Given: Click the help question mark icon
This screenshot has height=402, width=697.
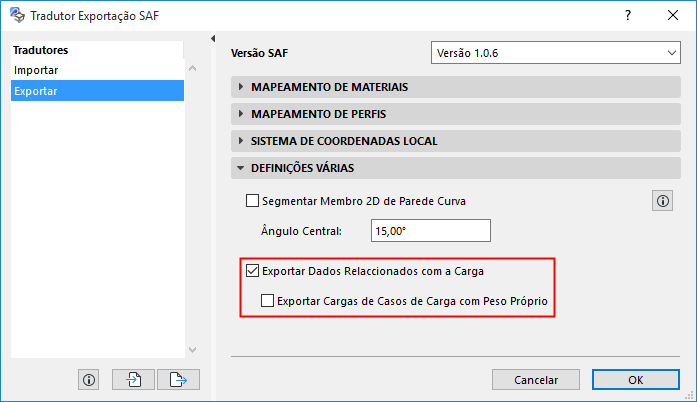Looking at the screenshot, I should tap(627, 16).
